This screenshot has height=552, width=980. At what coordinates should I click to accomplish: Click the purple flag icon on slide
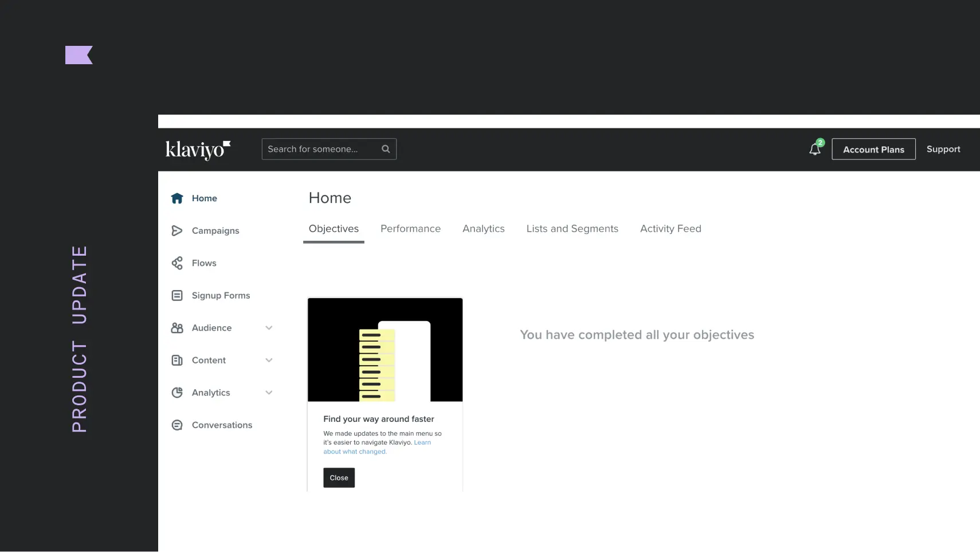79,55
